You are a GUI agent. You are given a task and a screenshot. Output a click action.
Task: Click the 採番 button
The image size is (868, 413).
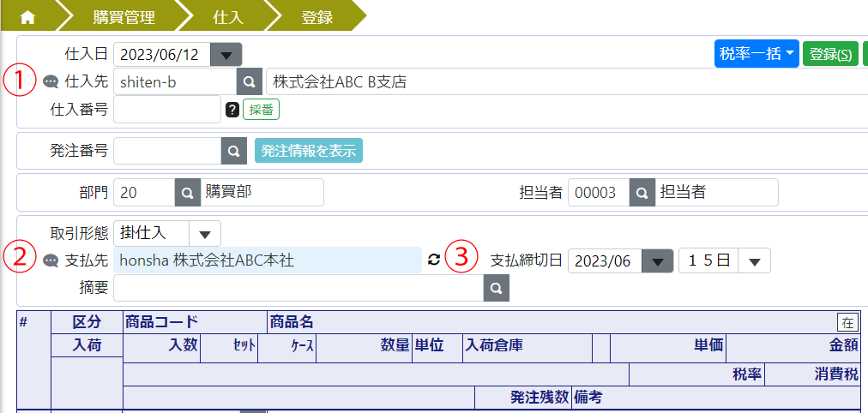(262, 110)
